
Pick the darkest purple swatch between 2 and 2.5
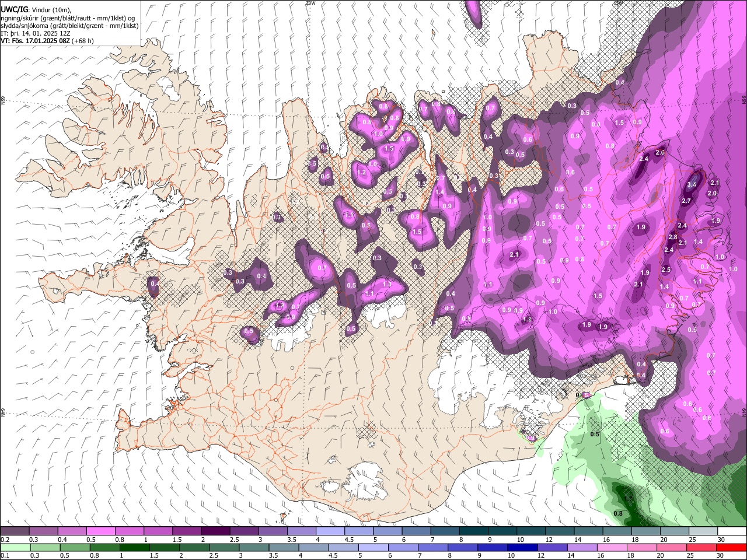tap(215, 531)
